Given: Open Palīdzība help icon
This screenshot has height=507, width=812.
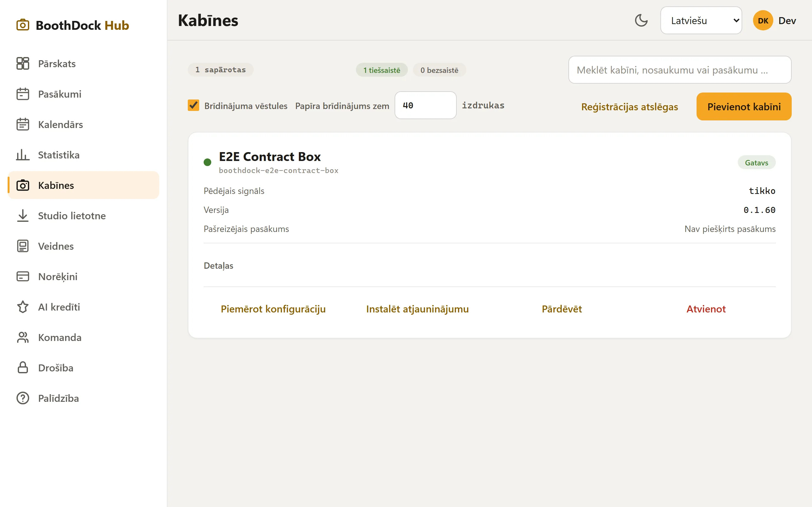Looking at the screenshot, I should (23, 398).
